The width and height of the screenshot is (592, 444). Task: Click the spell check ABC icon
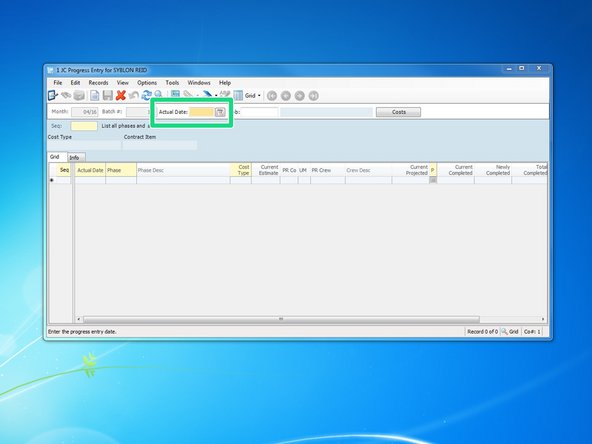(225, 95)
